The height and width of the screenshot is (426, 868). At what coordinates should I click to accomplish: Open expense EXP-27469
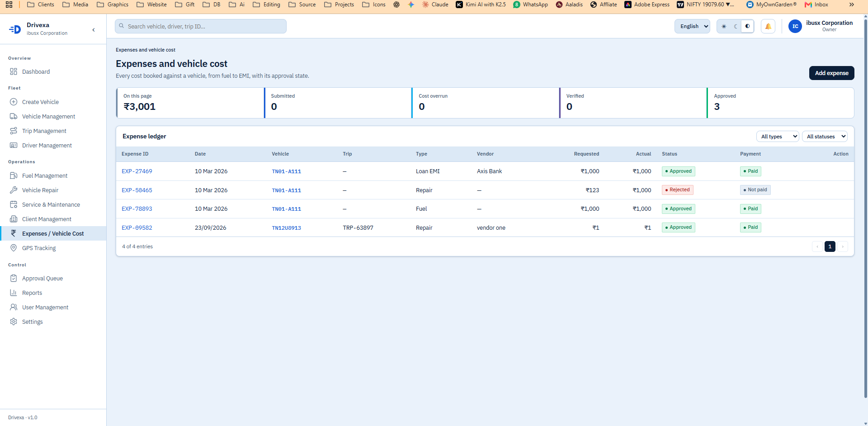pyautogui.click(x=137, y=171)
